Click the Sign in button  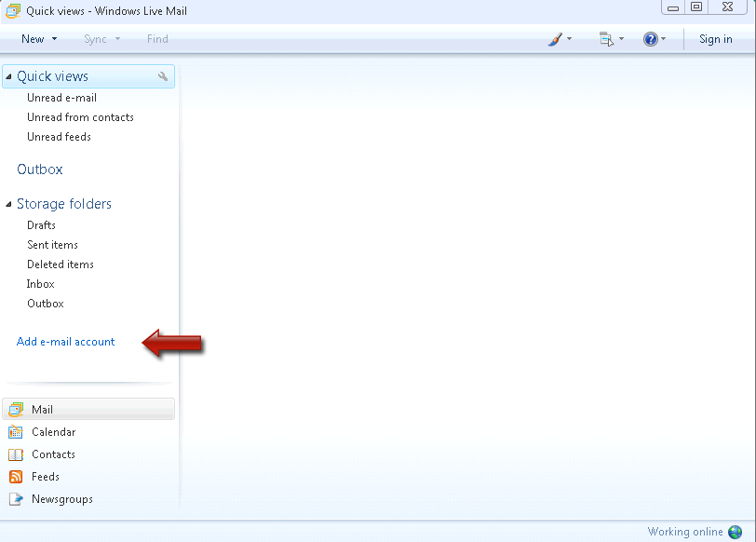[x=715, y=39]
